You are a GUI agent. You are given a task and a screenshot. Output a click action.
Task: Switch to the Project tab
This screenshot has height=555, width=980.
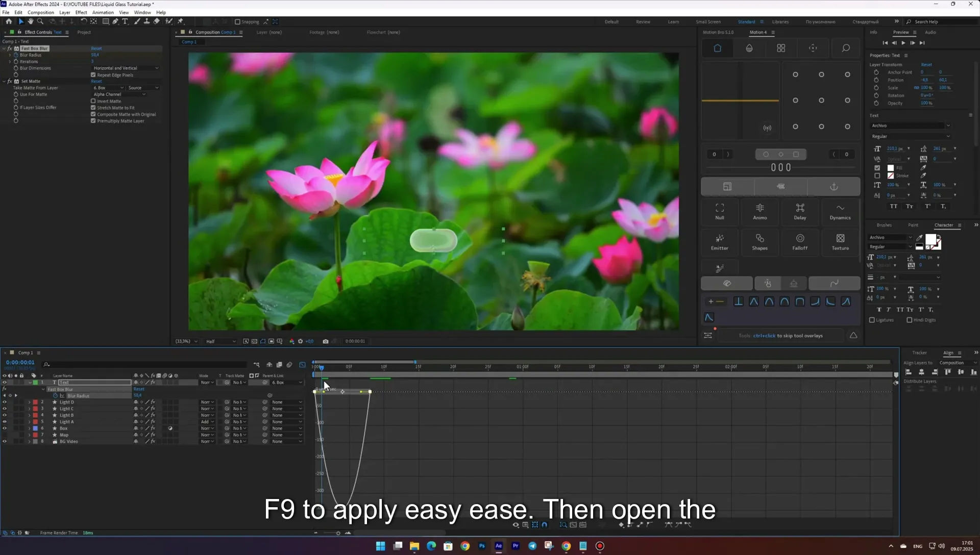tap(84, 32)
